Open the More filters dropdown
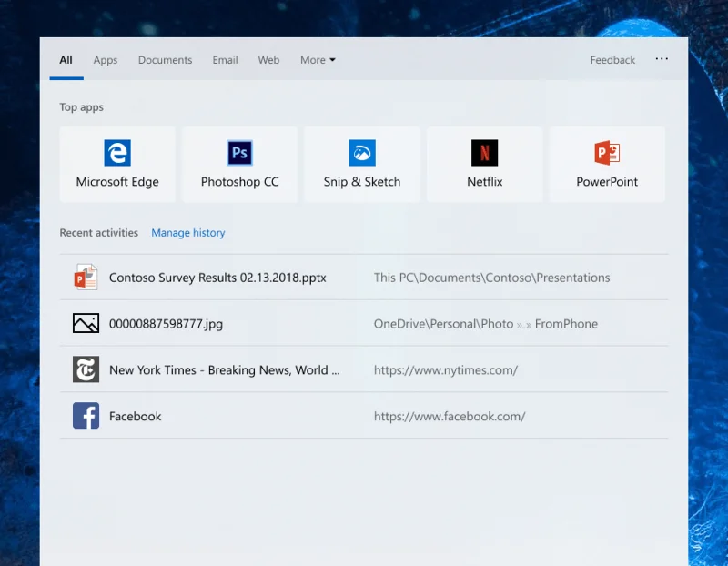 [x=317, y=59]
